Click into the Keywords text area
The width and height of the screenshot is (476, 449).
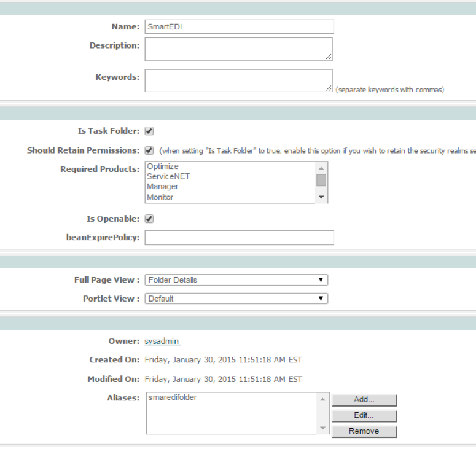(238, 80)
